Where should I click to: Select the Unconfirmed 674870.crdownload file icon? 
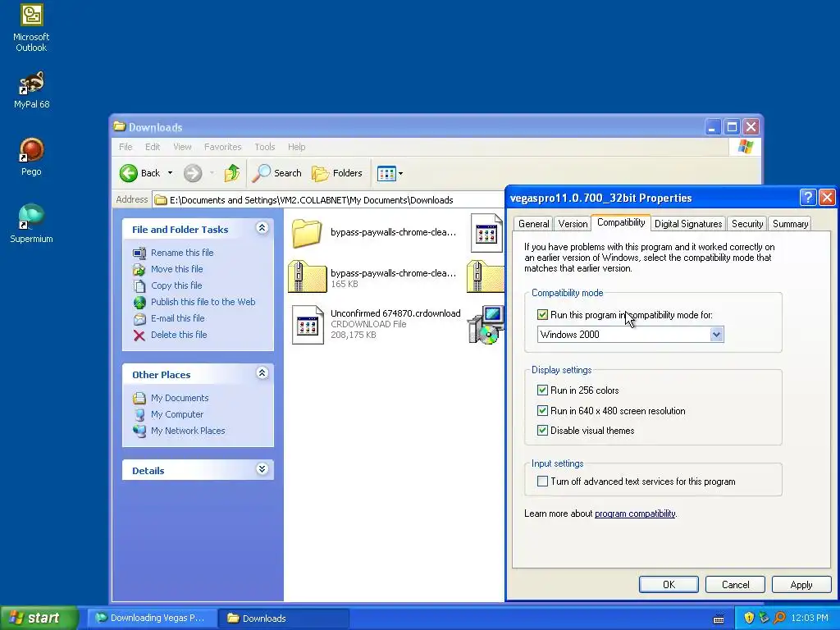(x=308, y=325)
